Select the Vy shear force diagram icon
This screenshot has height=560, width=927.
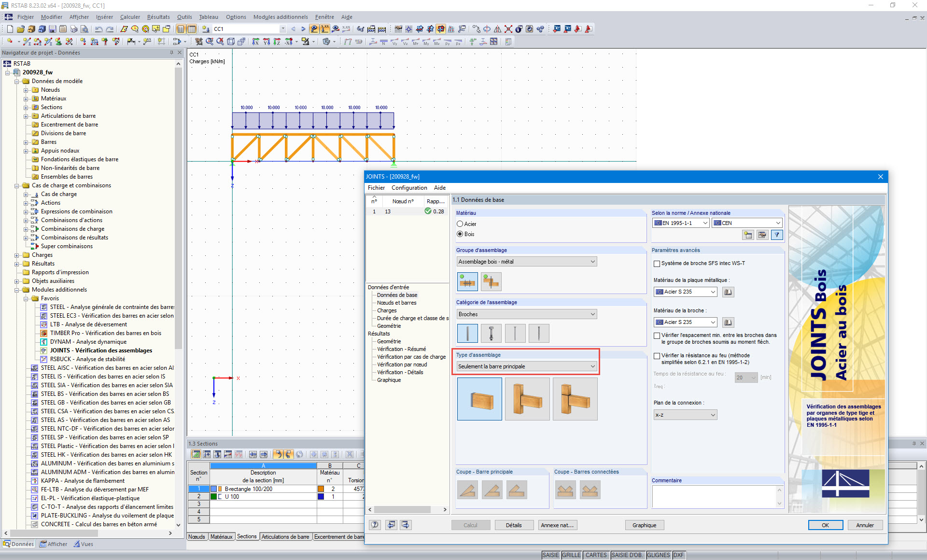click(x=395, y=42)
